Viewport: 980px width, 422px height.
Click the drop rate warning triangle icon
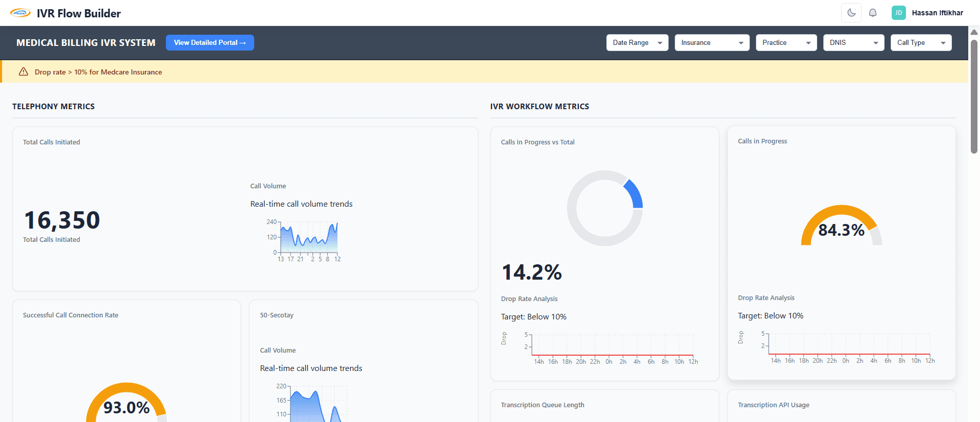tap(23, 72)
